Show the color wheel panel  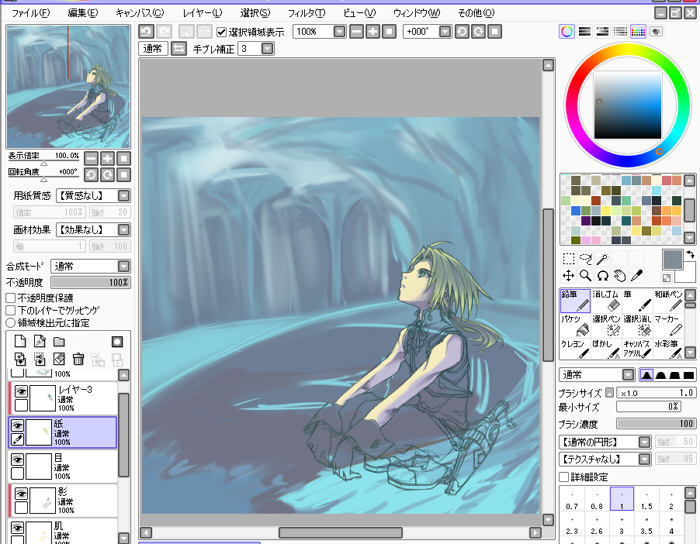tap(567, 31)
